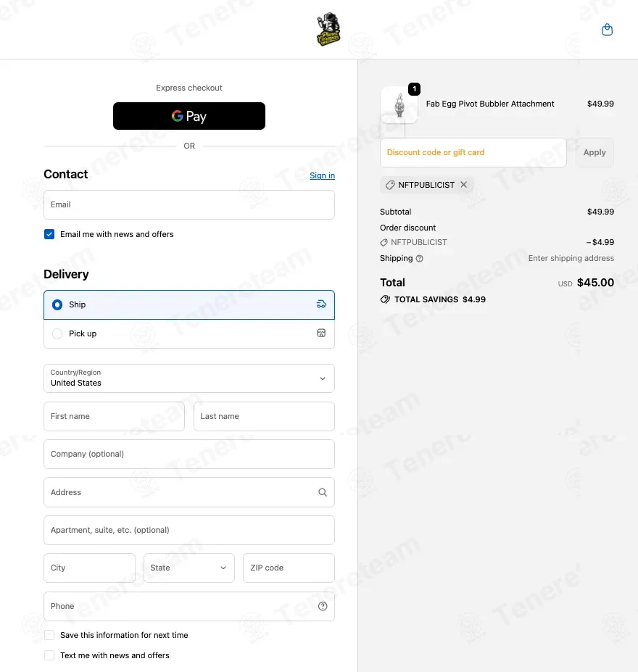The width and height of the screenshot is (638, 672).
Task: Check Save this information for next time
Action: 49,635
